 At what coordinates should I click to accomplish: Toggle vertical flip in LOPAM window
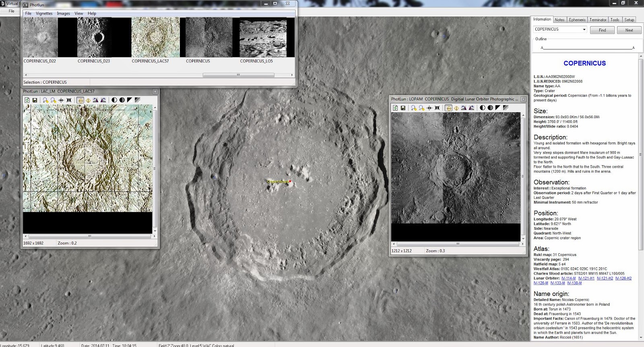coord(448,108)
